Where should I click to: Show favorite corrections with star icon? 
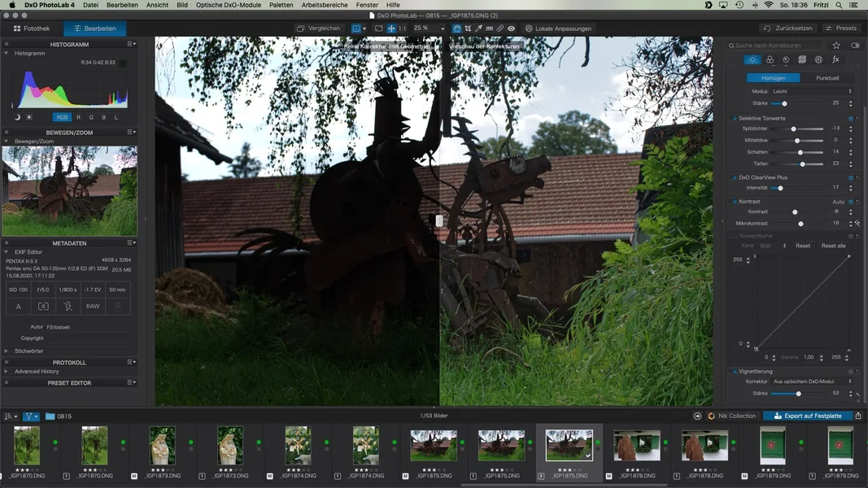pyautogui.click(x=836, y=46)
